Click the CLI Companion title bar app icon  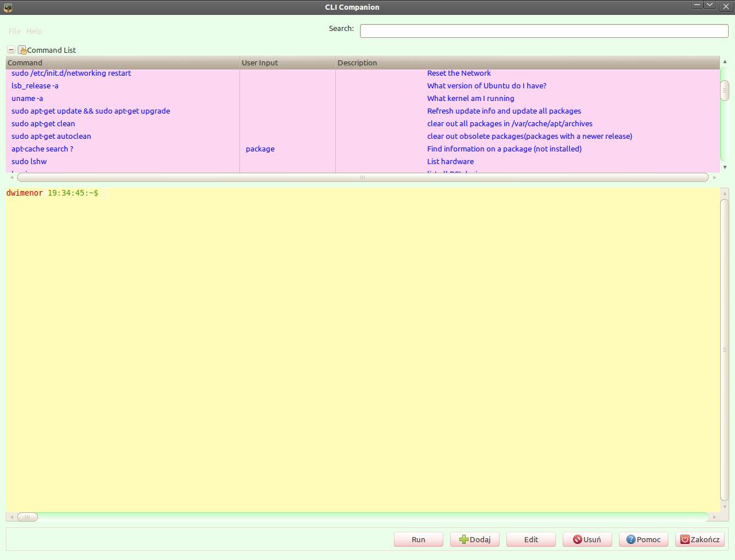click(x=8, y=7)
